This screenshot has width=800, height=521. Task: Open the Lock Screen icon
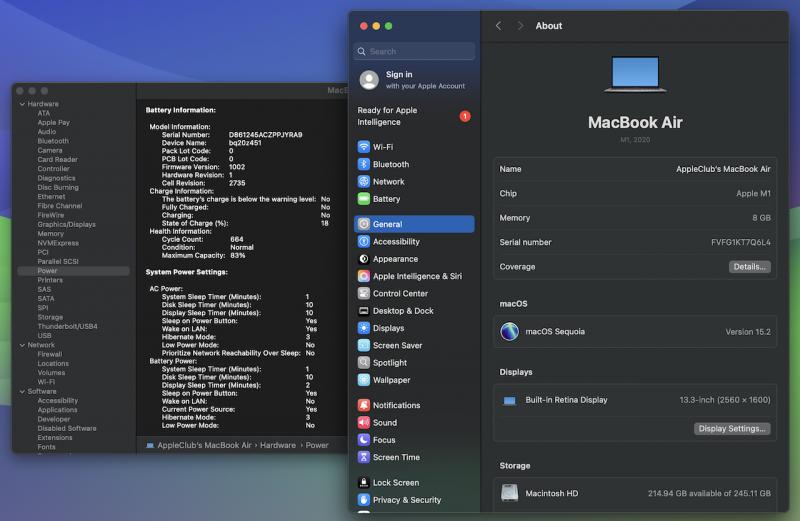[x=363, y=482]
